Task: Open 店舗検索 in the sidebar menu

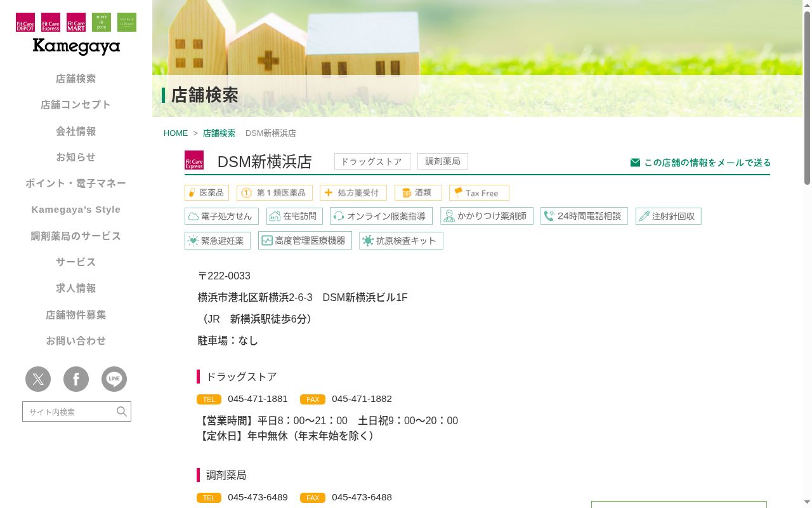Action: click(76, 79)
